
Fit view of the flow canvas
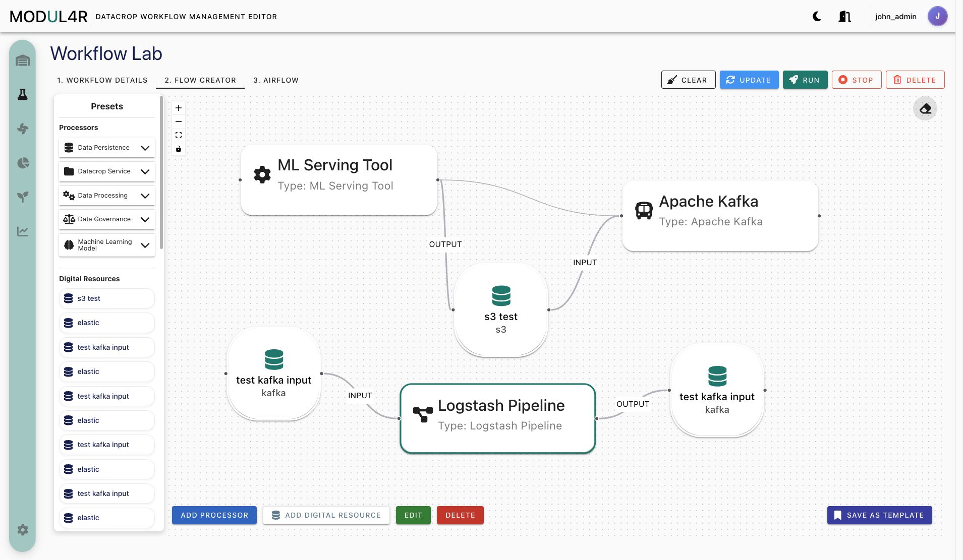point(179,135)
